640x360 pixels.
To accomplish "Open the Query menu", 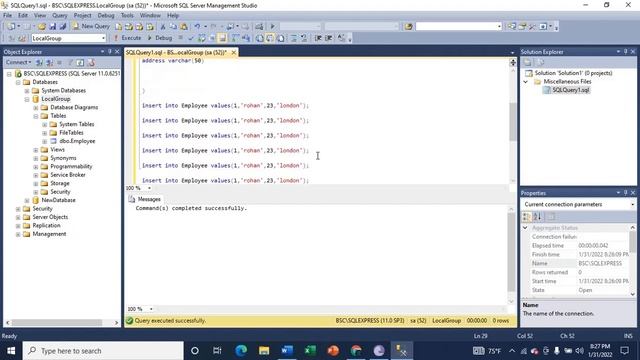I will [x=60, y=16].
